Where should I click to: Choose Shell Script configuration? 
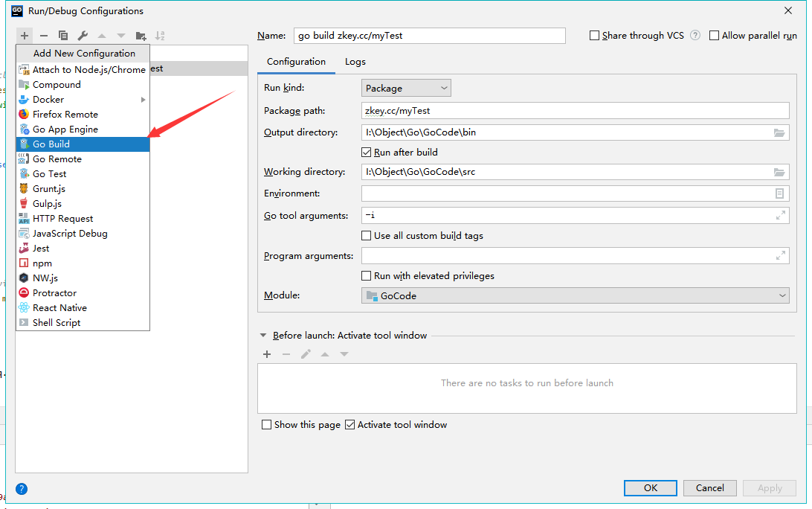83,323
